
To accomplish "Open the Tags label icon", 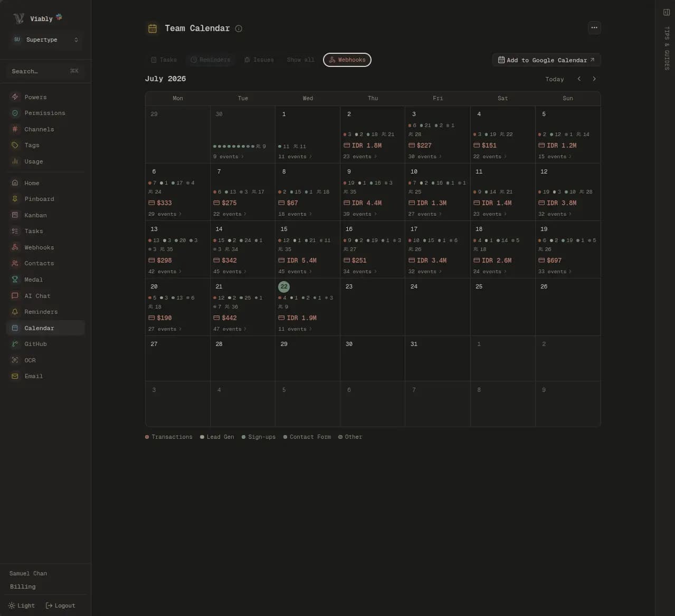I will tap(15, 145).
